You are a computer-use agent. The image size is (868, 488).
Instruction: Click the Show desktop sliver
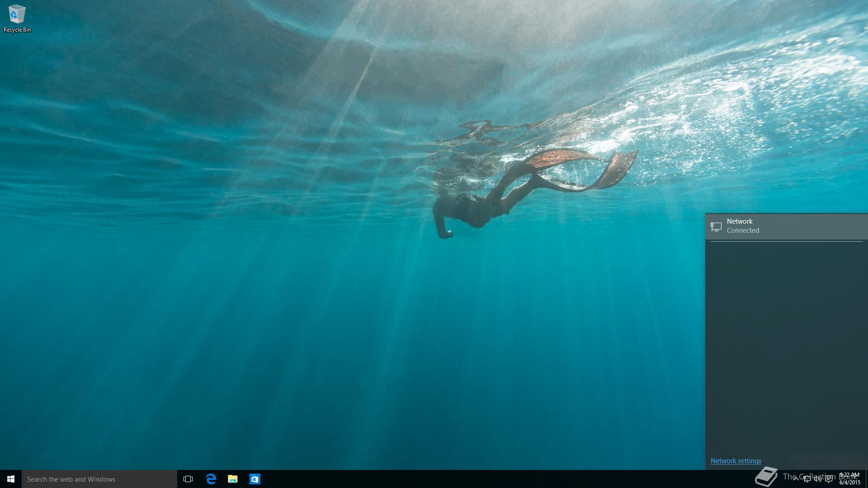point(866,479)
